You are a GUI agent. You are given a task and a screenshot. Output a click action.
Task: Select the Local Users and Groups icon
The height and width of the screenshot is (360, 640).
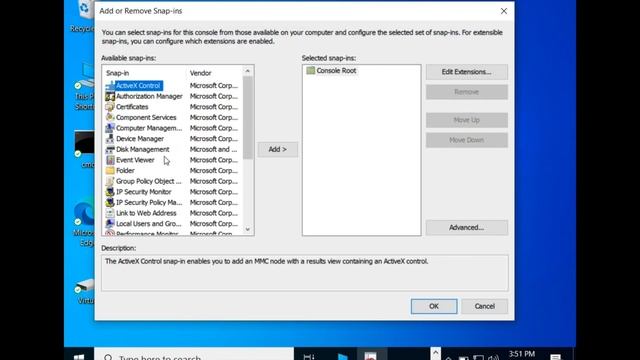point(110,224)
